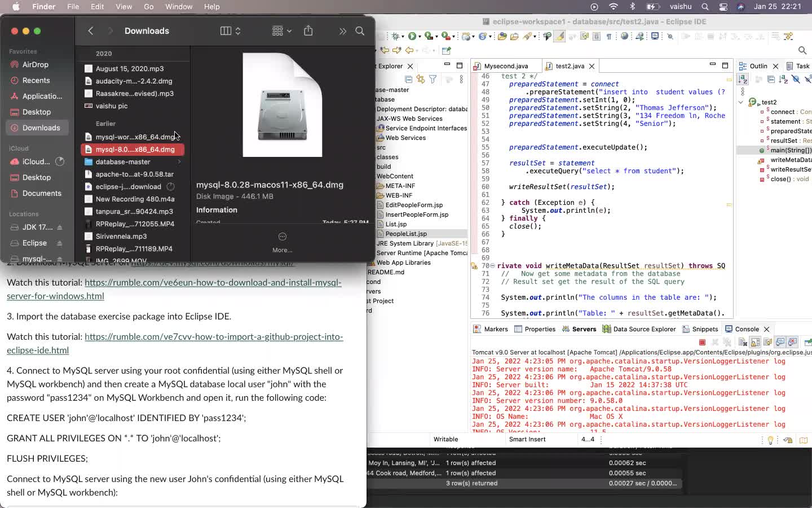This screenshot has width=812, height=508.
Task: Expand the database-master folder chevron
Action: 179,162
